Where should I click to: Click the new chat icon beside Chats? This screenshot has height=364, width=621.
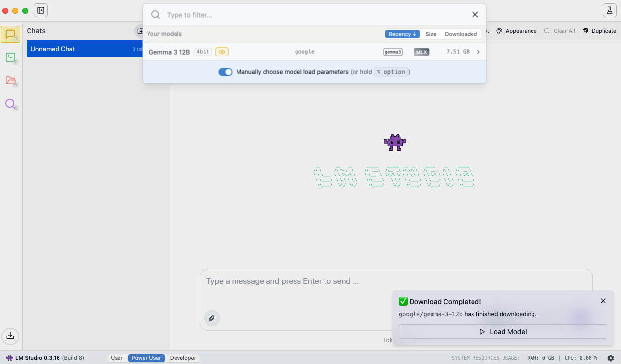(x=139, y=31)
